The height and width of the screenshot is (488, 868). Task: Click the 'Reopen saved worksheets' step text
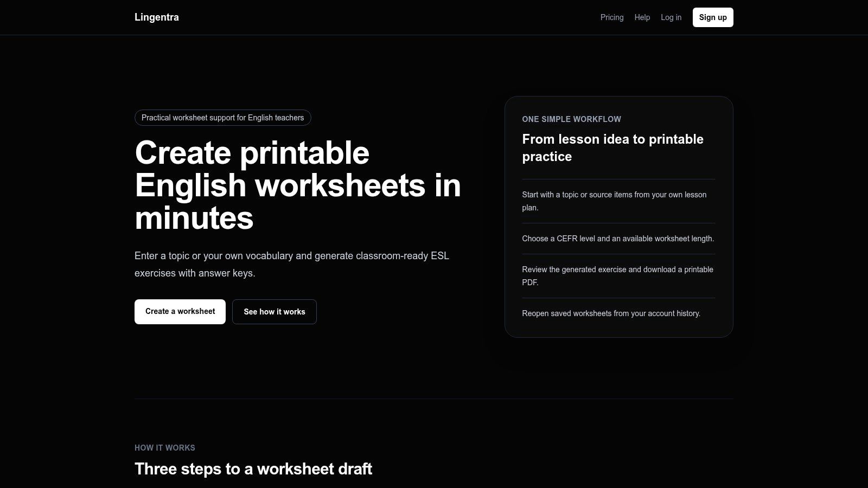pyautogui.click(x=611, y=313)
